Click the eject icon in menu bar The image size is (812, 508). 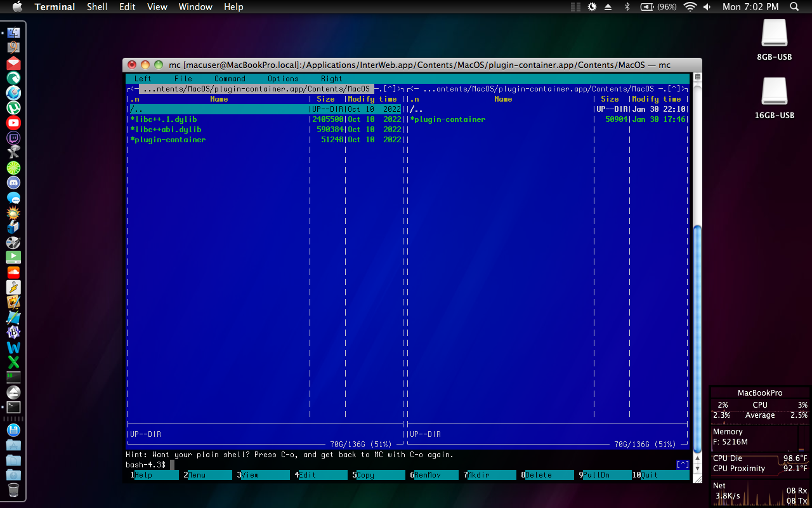[x=608, y=7]
